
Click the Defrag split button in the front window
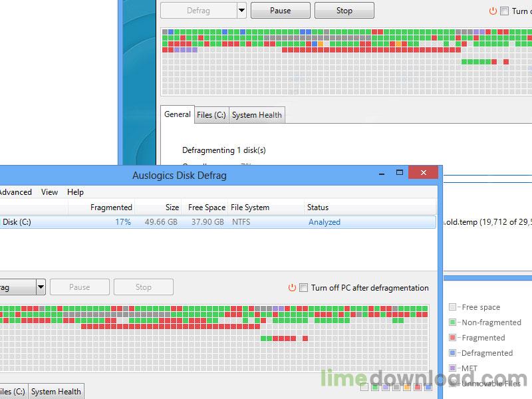tap(18, 287)
